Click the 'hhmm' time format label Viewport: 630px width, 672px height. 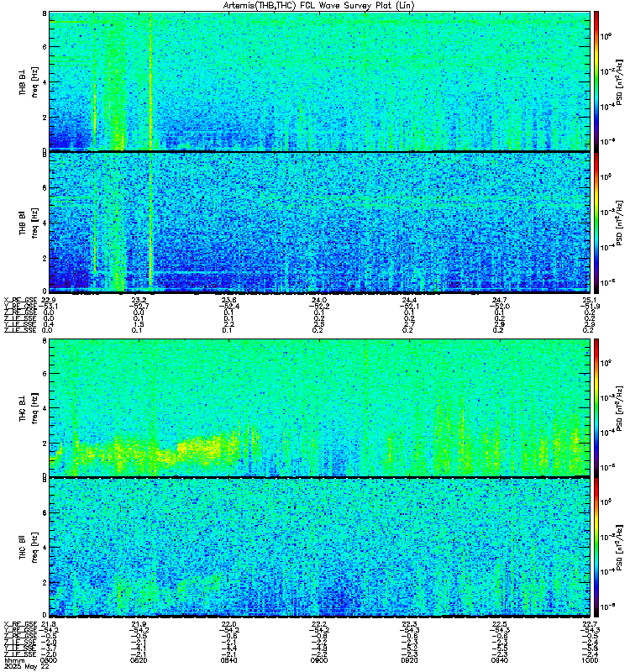(14, 660)
